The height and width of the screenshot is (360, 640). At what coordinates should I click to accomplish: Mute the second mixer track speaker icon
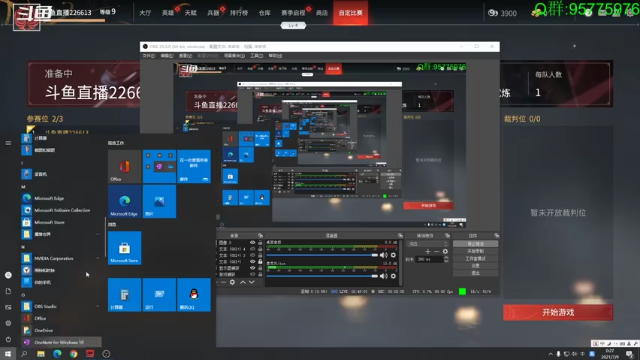point(383,276)
